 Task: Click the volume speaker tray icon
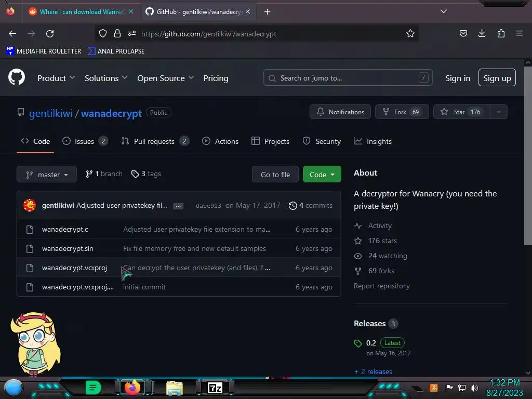pyautogui.click(x=474, y=388)
